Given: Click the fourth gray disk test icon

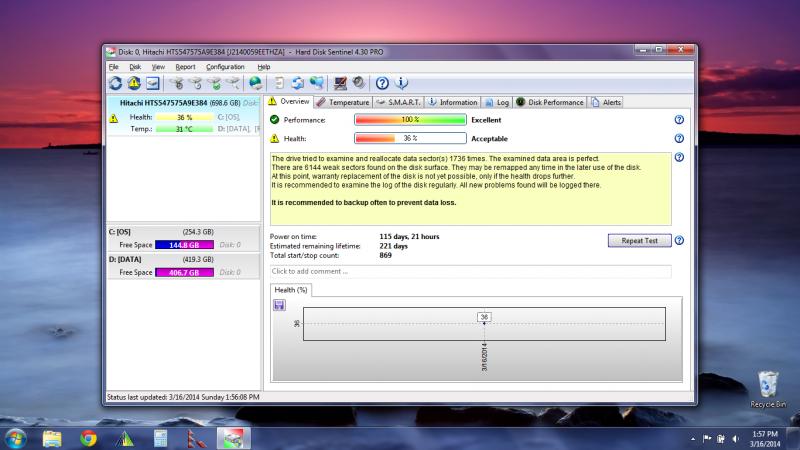Looking at the screenshot, I should click(233, 83).
